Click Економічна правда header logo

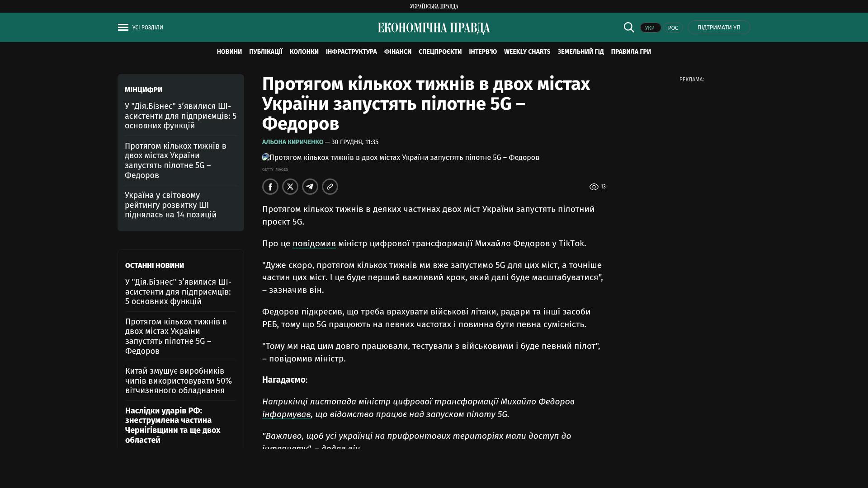tap(434, 28)
